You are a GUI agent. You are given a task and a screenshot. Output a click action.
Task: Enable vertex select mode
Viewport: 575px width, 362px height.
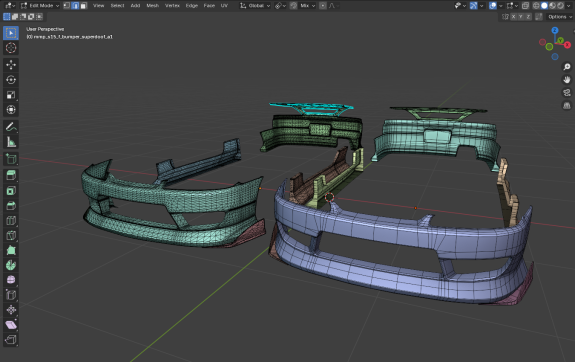[67, 6]
